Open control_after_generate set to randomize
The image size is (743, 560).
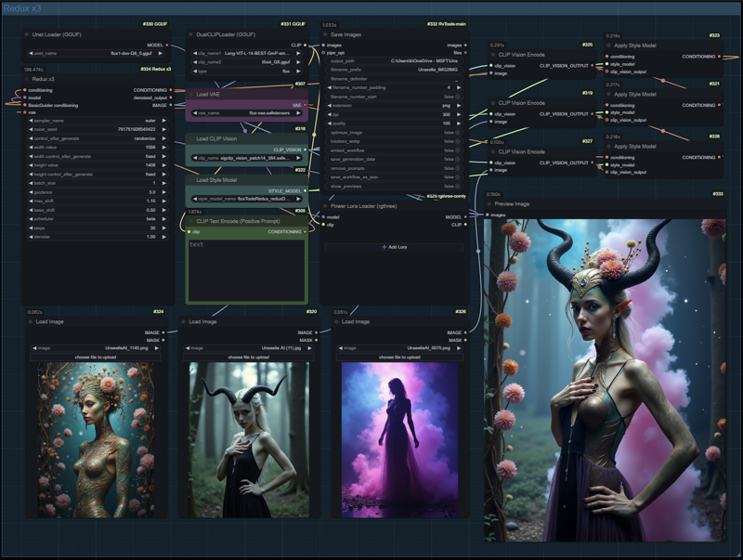(x=98, y=138)
